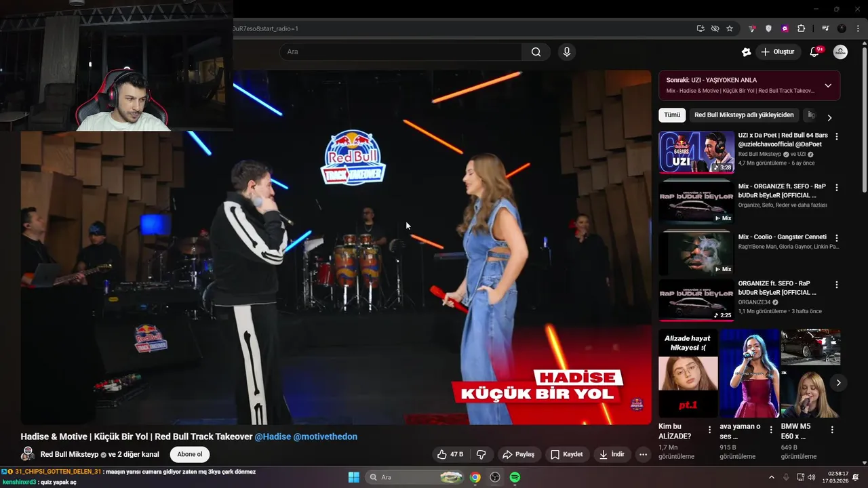Click the Paylaş share button
868x488 pixels.
519,454
